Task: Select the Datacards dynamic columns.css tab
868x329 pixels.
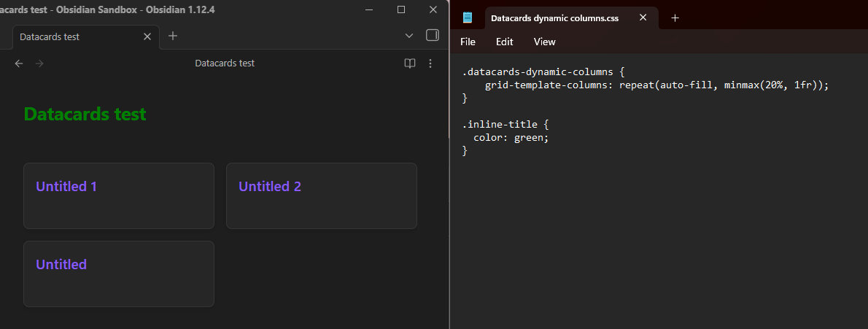Action: 554,18
